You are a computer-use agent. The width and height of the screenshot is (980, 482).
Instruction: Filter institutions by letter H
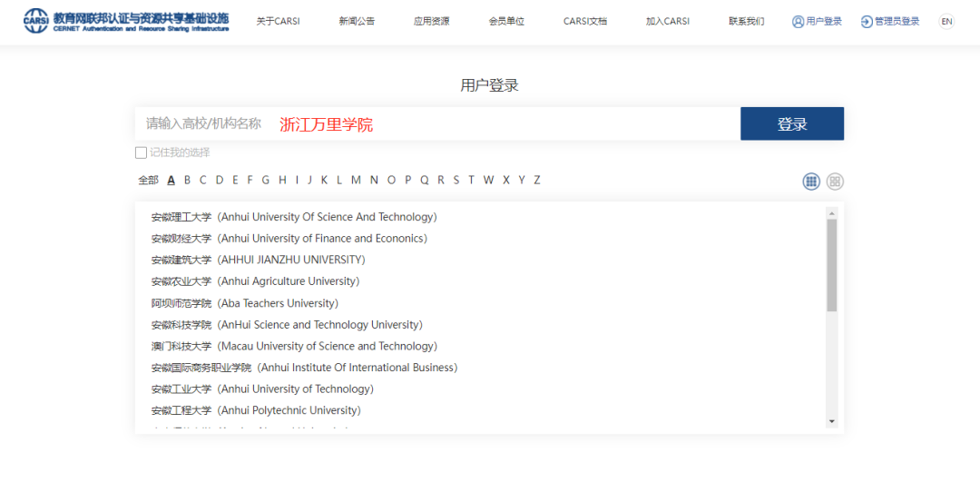point(282,180)
